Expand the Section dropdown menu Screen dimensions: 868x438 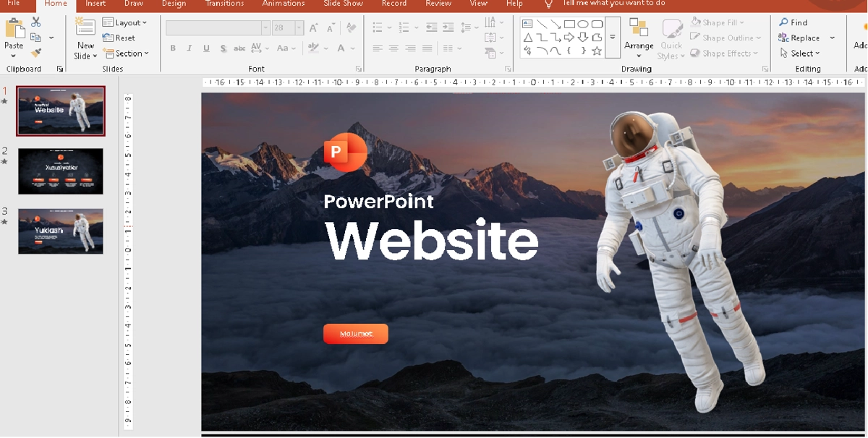127,53
